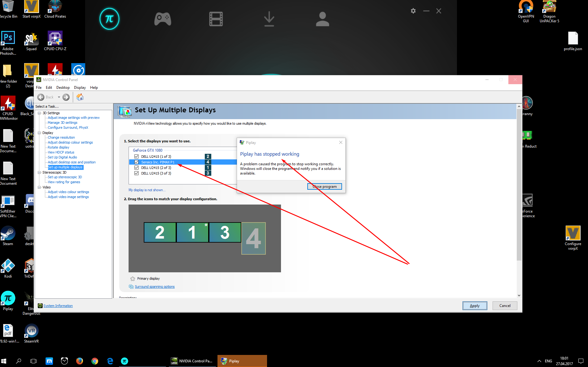Open Piplay desktop shortcut

[x=8, y=301]
